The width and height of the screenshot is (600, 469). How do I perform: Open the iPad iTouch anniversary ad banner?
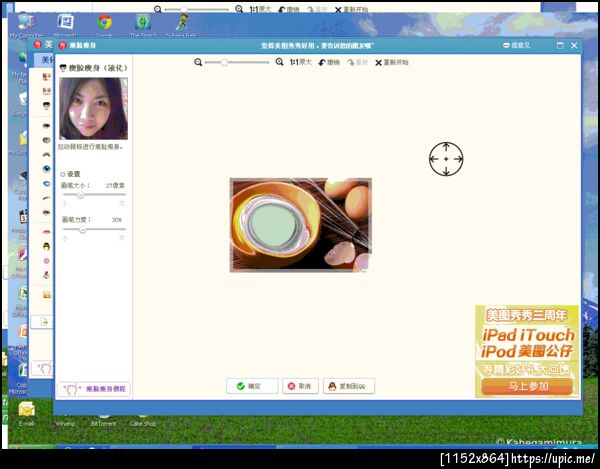coord(527,351)
